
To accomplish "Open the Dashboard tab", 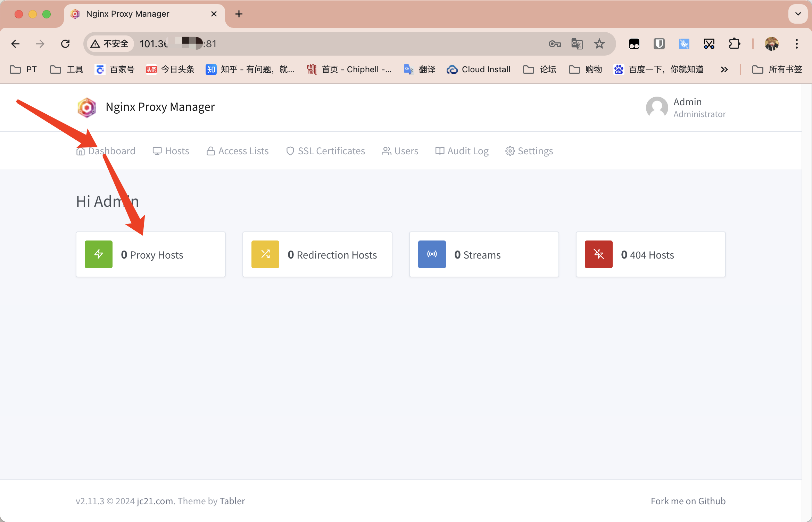I will pos(106,151).
